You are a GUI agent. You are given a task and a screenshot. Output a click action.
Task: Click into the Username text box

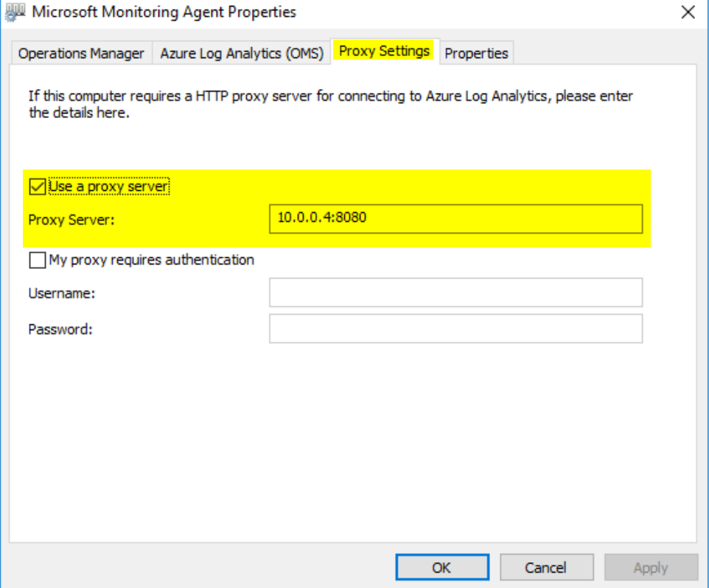[x=455, y=293]
